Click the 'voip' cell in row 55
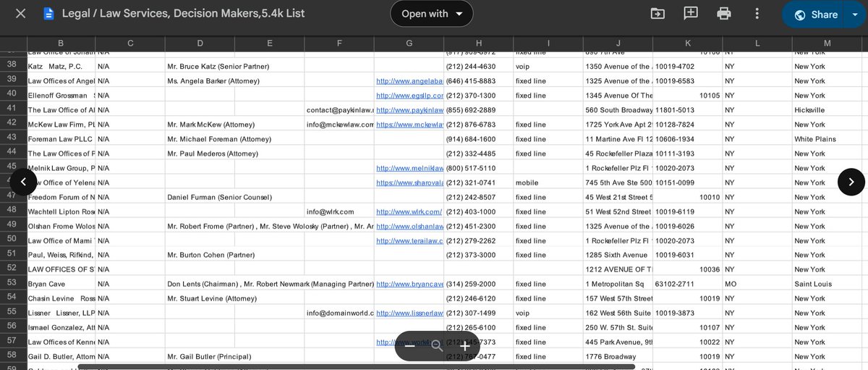The width and height of the screenshot is (868, 370). 548,313
